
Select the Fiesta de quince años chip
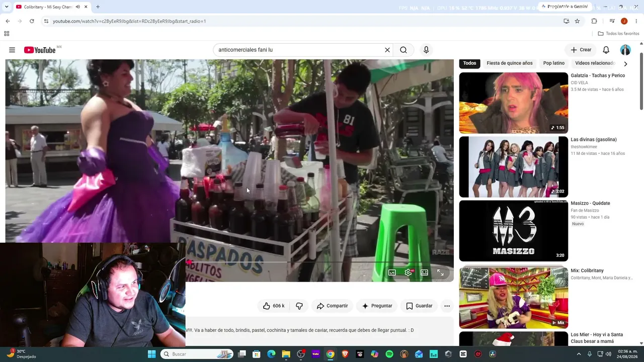click(509, 63)
